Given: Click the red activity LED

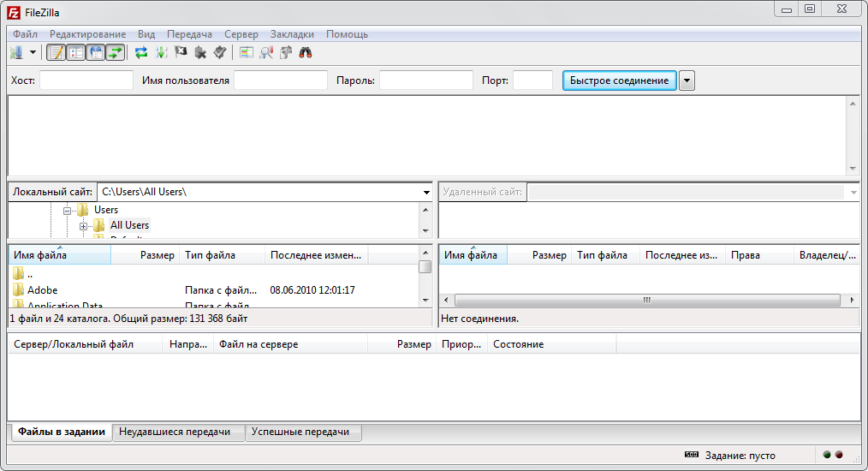Looking at the screenshot, I should (x=839, y=455).
